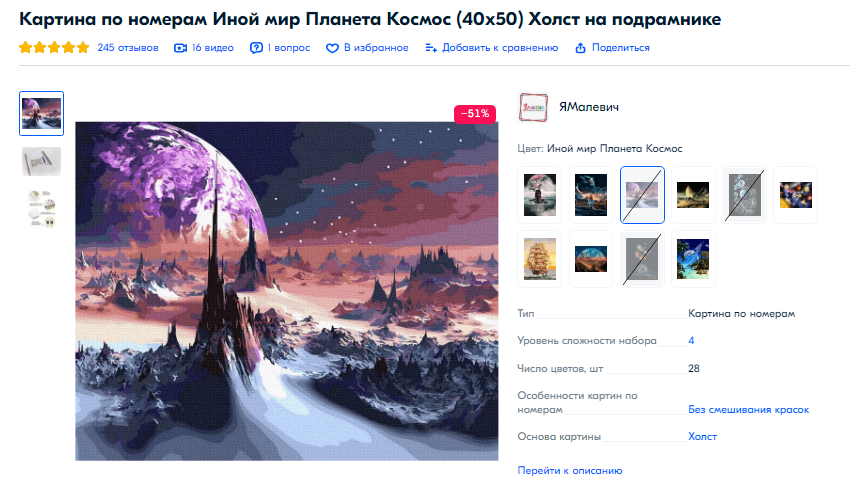Image resolution: width=850 pixels, height=488 pixels.
Task: Select the second thumbnail showing the kit packaging
Action: tap(42, 161)
